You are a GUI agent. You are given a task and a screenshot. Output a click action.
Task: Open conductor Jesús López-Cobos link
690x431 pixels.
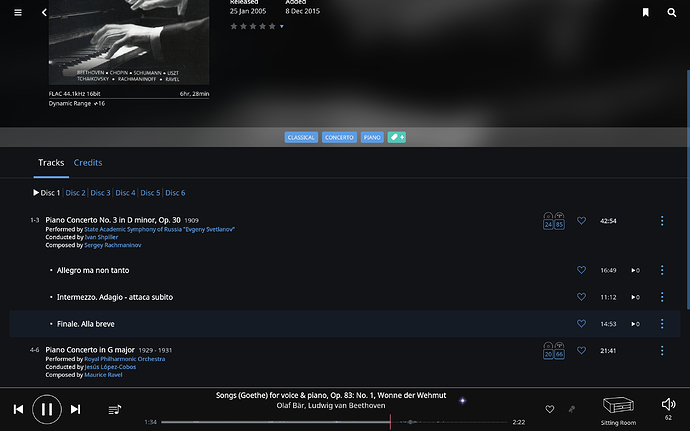click(110, 367)
